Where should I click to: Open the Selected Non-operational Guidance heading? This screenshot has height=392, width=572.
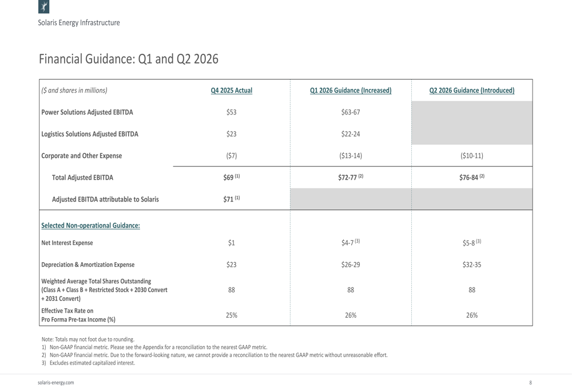click(x=90, y=225)
